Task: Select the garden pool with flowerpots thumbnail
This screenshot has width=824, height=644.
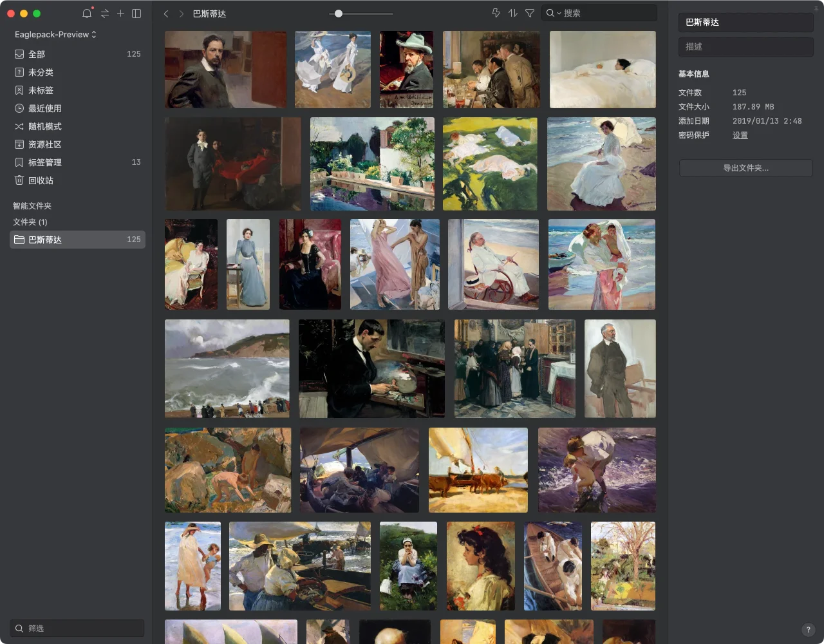Action: [x=372, y=164]
